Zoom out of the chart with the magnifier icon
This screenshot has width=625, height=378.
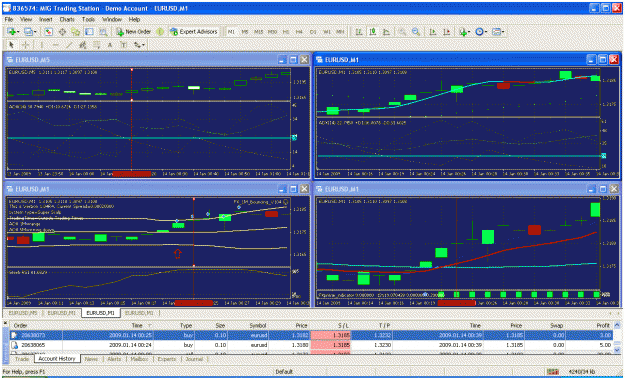(416, 32)
